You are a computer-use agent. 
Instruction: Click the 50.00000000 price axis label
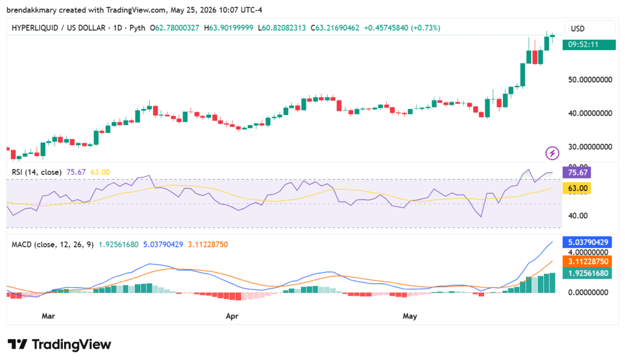pyautogui.click(x=590, y=80)
